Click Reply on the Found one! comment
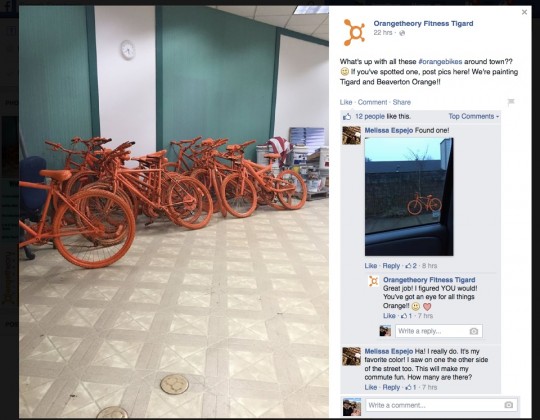The image size is (540, 420). 391,266
